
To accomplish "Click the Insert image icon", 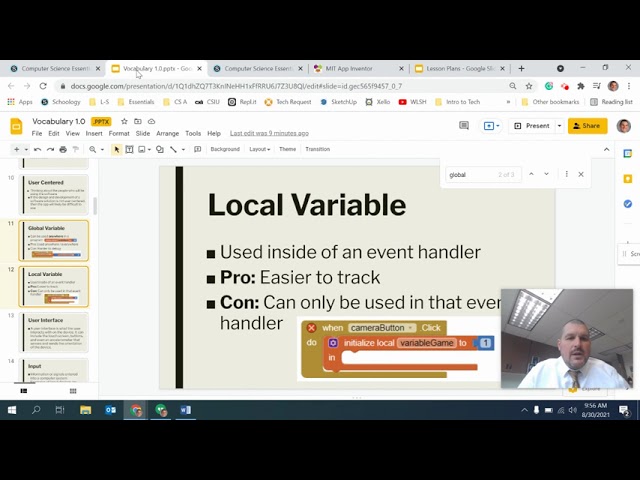I will point(142,149).
